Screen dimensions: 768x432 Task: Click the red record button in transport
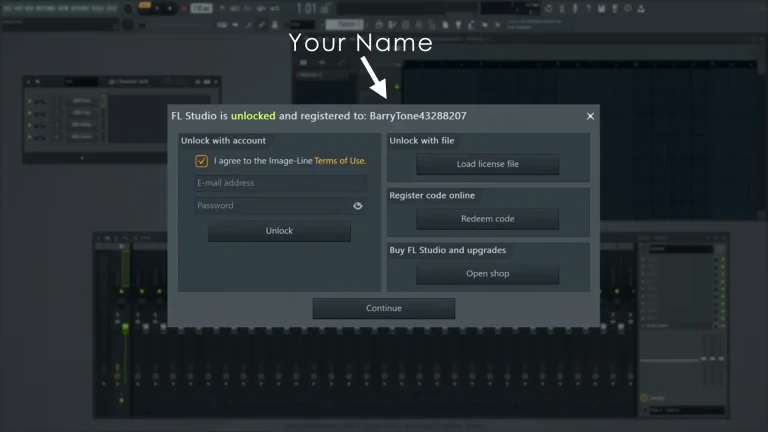pyautogui.click(x=185, y=9)
